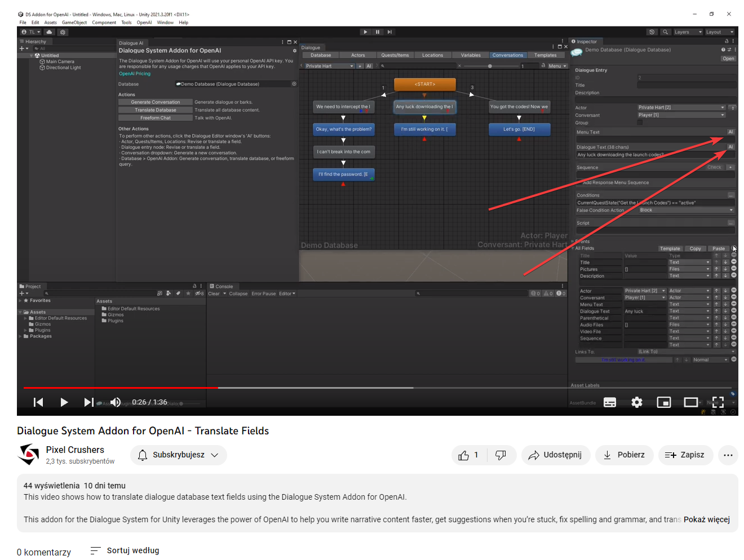Open the OpenAI menu in Unity menu bar
744x560 pixels.
pos(144,23)
